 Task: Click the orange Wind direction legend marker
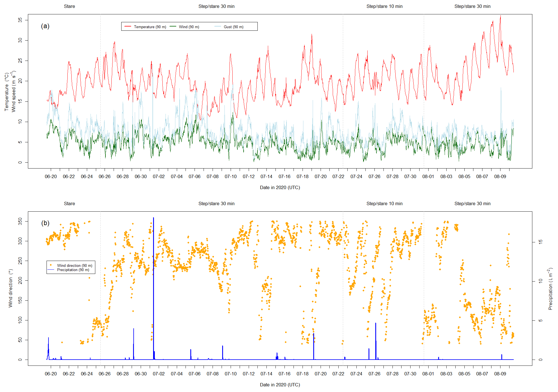51,265
